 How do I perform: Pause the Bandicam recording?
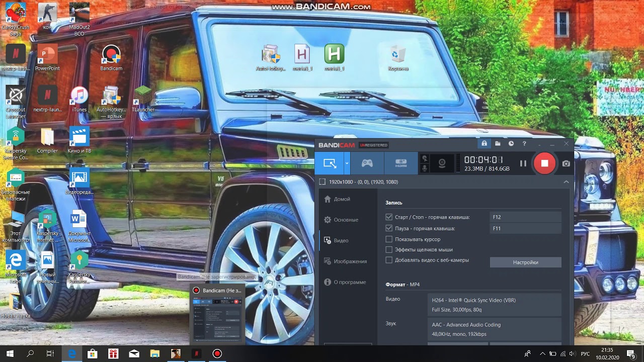point(523,163)
